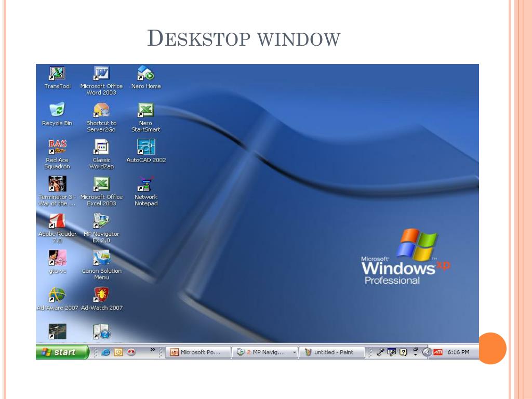The image size is (532, 399).
Task: Click the partially hidden help book desktop icon
Action: pos(101,331)
